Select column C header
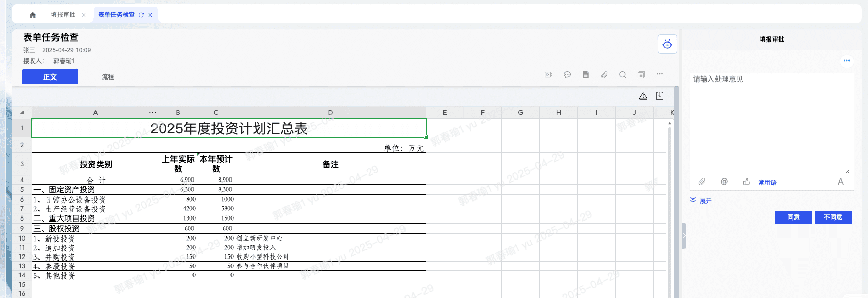 click(x=216, y=112)
